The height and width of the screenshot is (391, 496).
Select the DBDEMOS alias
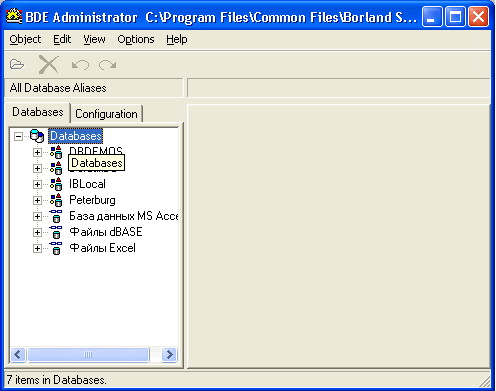pos(96,150)
